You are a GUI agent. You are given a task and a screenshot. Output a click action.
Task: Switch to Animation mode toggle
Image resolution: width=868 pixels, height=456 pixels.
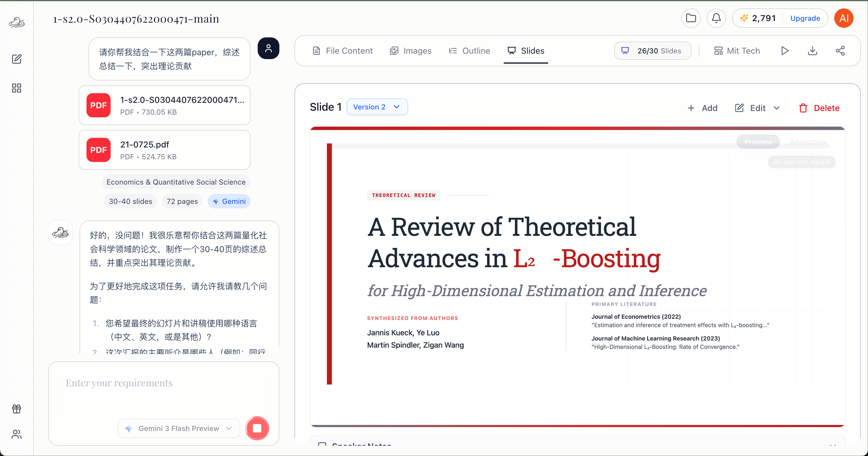point(807,142)
